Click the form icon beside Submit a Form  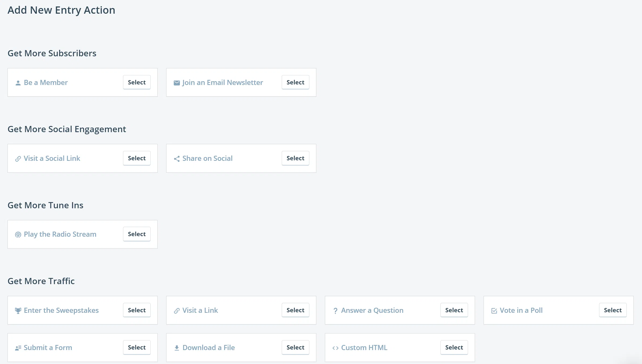(18, 348)
